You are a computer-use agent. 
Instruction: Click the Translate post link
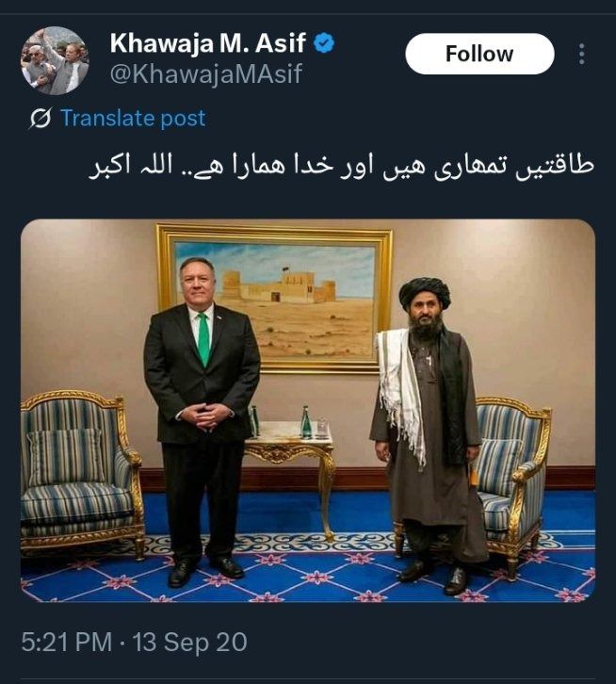(x=133, y=118)
